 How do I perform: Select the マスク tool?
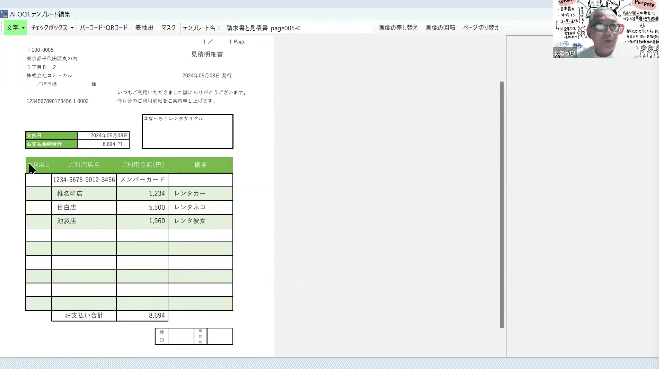(x=168, y=28)
